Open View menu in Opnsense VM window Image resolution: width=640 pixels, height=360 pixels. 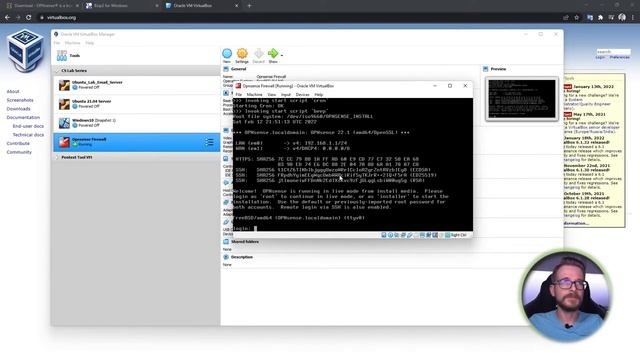[271, 94]
